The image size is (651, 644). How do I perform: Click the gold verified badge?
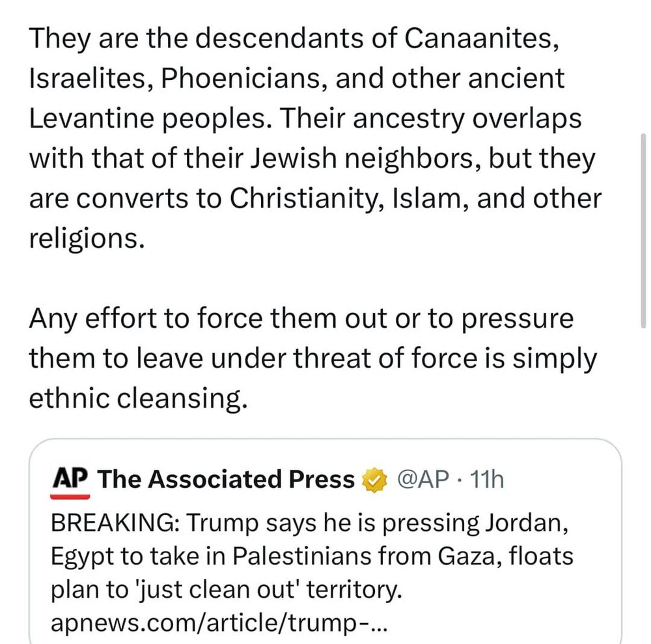click(372, 481)
